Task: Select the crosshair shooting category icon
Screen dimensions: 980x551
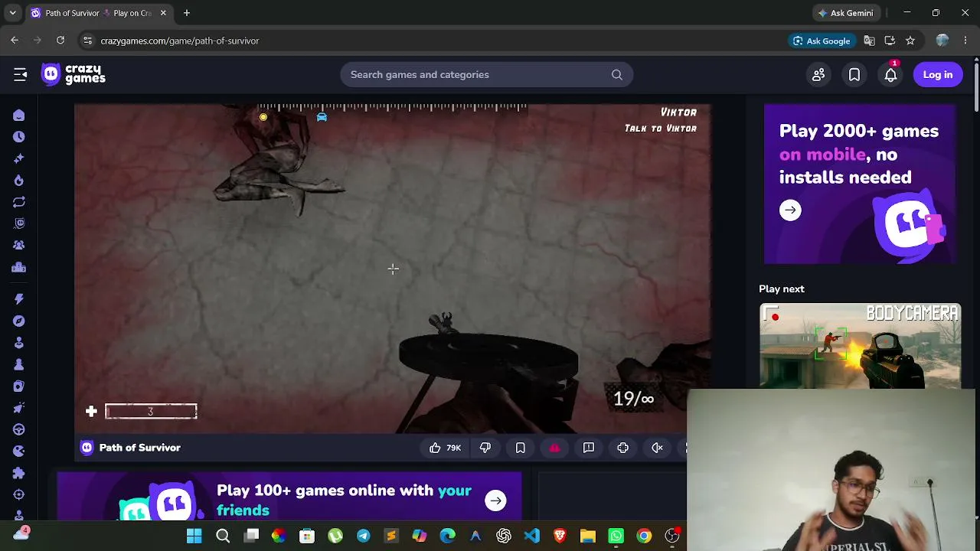Action: click(x=19, y=494)
